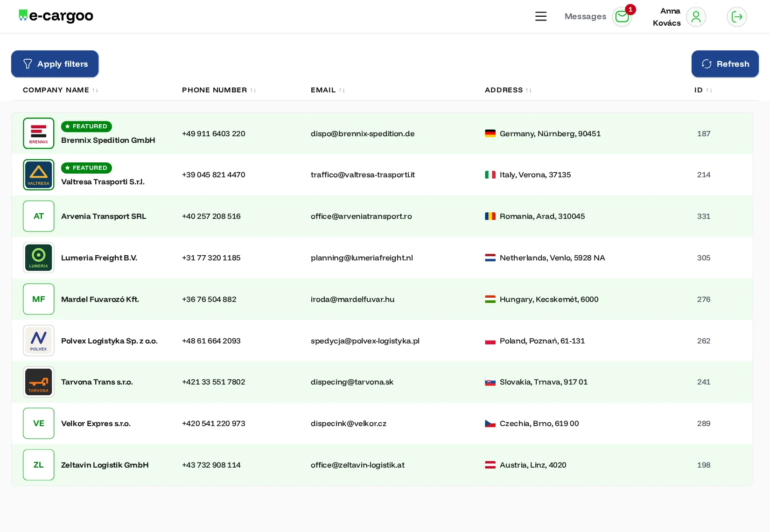Click the notification badge on Messages
The width and height of the screenshot is (770, 532).
tap(630, 9)
